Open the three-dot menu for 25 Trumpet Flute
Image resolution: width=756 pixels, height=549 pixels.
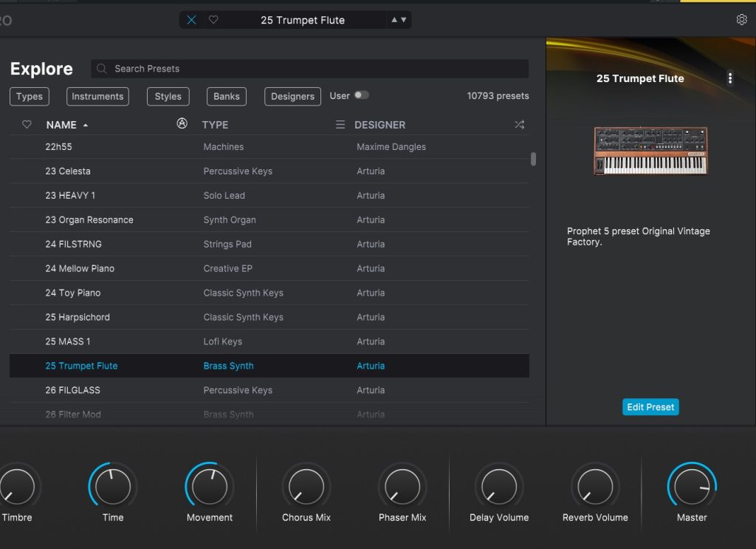pos(729,78)
